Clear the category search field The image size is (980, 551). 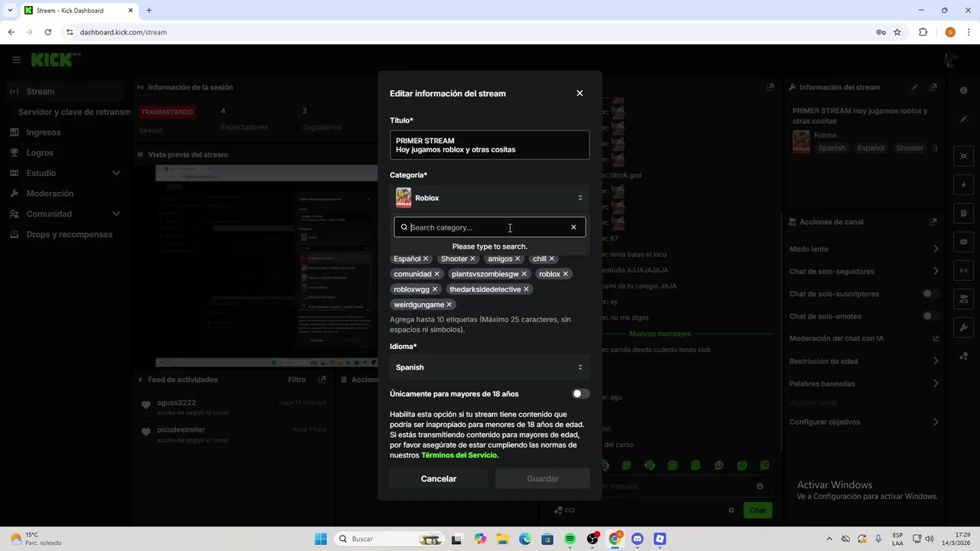coord(573,227)
